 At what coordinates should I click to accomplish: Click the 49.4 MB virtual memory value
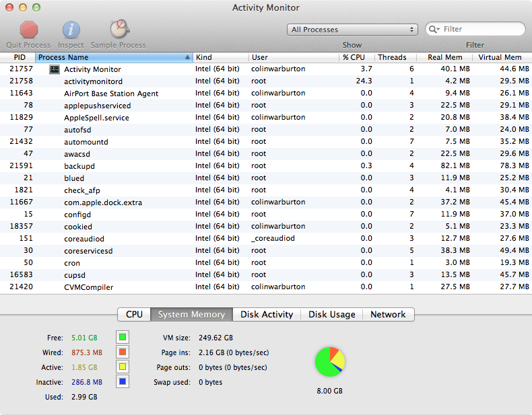tap(514, 250)
